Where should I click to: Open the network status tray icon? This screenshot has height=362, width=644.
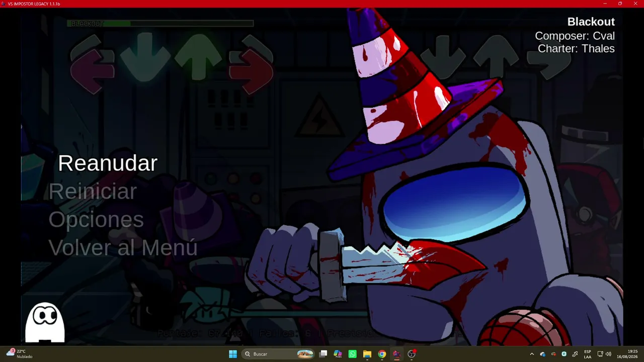click(600, 354)
